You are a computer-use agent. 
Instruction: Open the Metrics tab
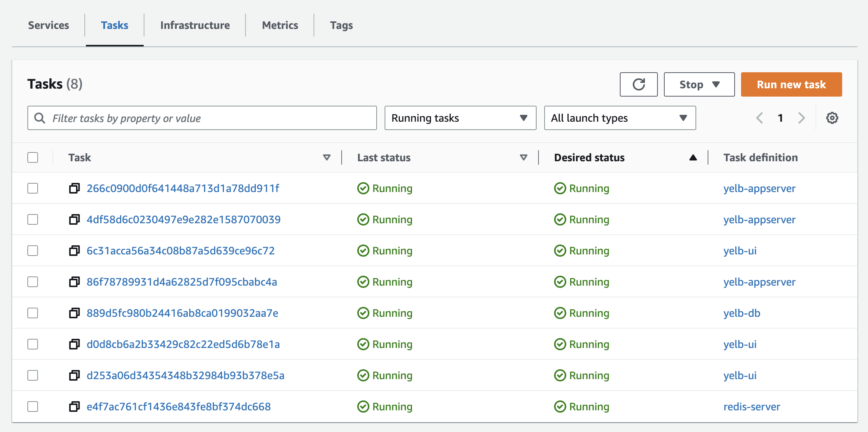point(280,25)
